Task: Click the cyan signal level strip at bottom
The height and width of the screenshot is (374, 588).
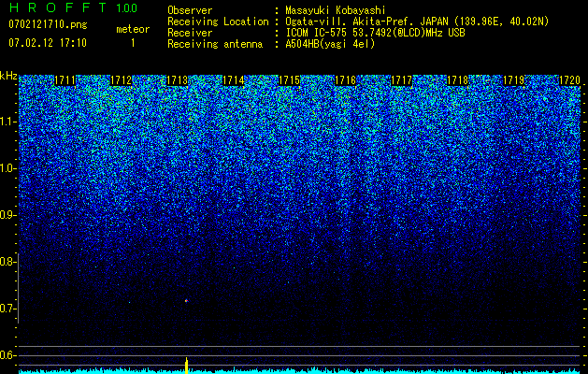Action: (x=300, y=371)
